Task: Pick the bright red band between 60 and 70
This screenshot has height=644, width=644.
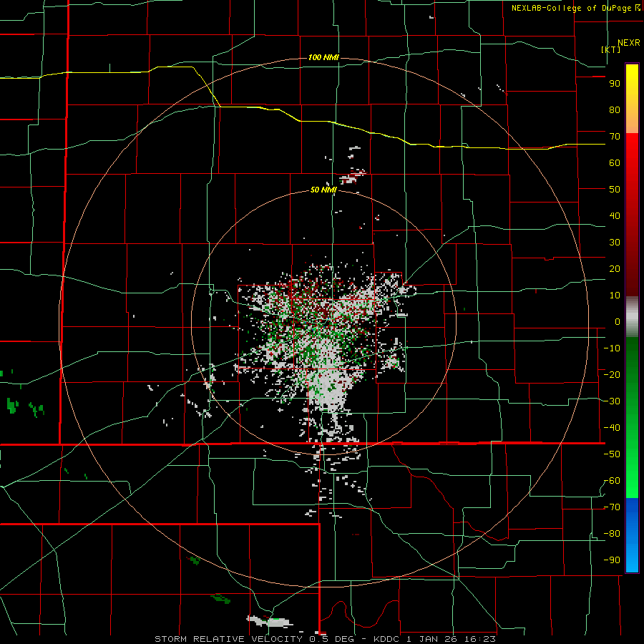Action: coord(632,149)
